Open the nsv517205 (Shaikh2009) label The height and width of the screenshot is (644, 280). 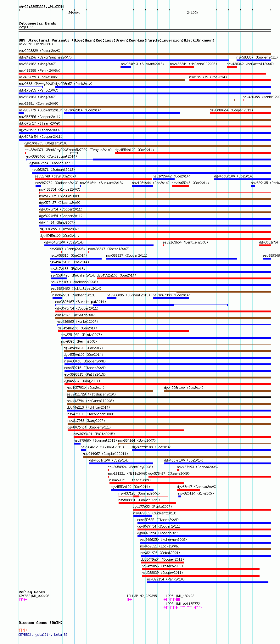click(60, 196)
